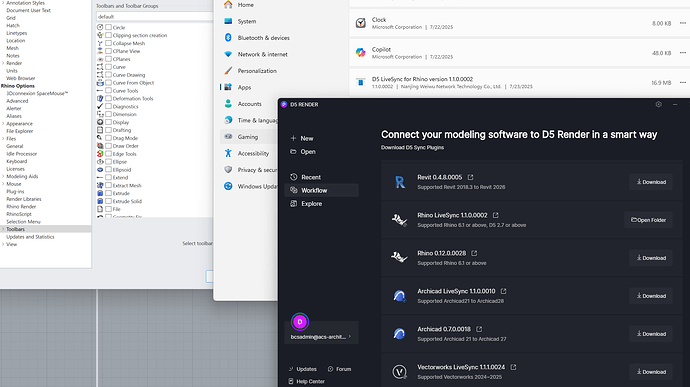Image resolution: width=690 pixels, height=387 pixels.
Task: Download the Revit sync plugin
Action: tap(651, 182)
